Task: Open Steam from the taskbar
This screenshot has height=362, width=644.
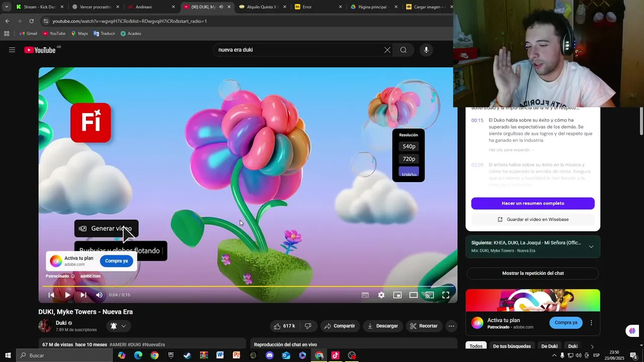Action: (187, 355)
